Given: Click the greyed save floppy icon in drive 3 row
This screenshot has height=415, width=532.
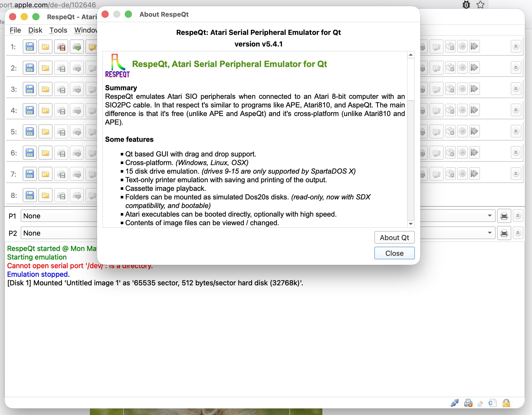Looking at the screenshot, I should coord(61,89).
